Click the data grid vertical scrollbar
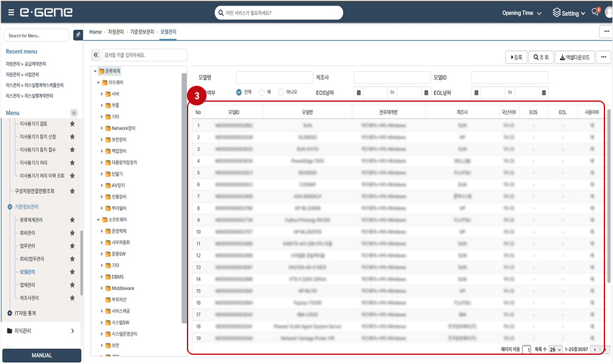Screen dimensions: 613x364 (607, 184)
